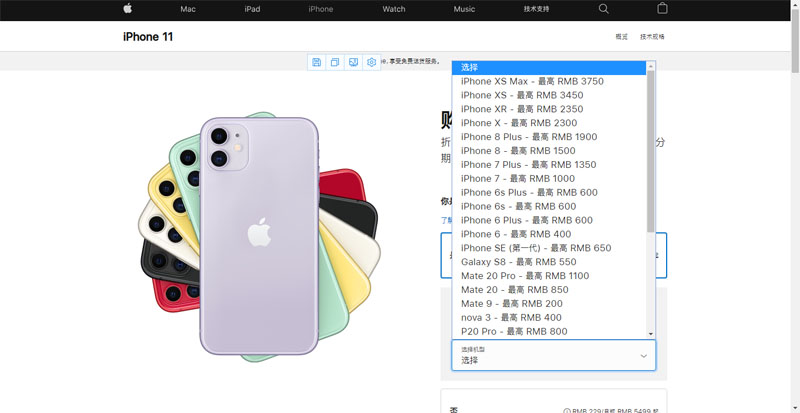Select Mate 9 - 最高 RMB 200 option
Image resolution: width=800 pixels, height=413 pixels.
pyautogui.click(x=549, y=304)
